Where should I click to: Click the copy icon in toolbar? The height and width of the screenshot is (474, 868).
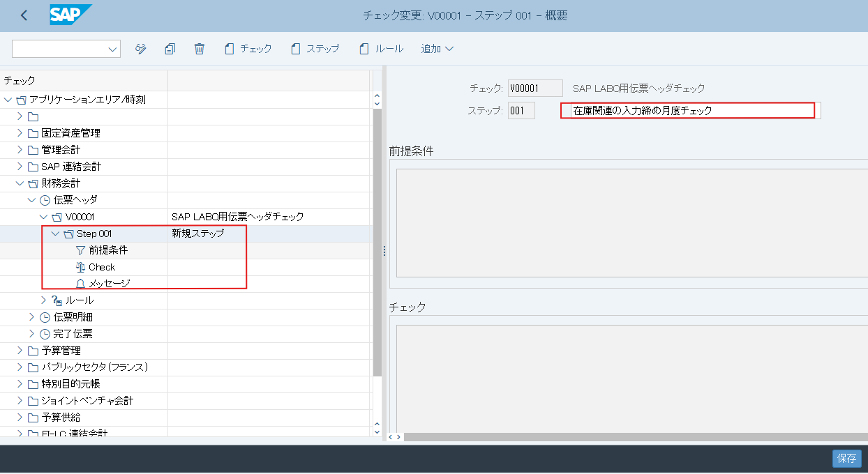(170, 49)
